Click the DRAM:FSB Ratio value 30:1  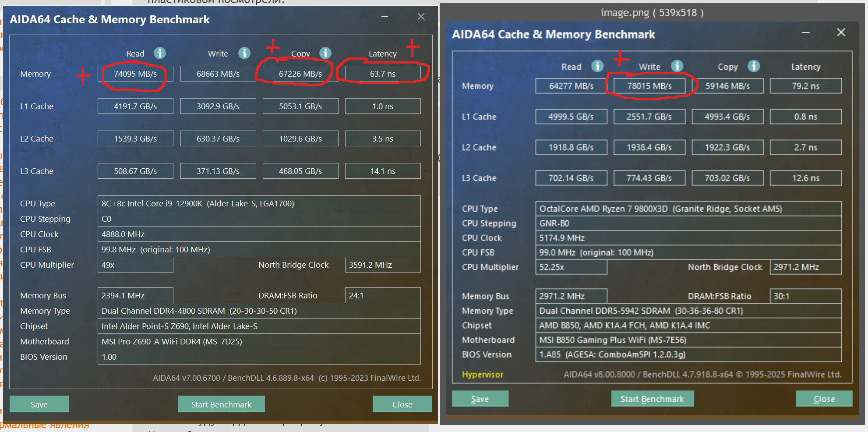(x=806, y=296)
